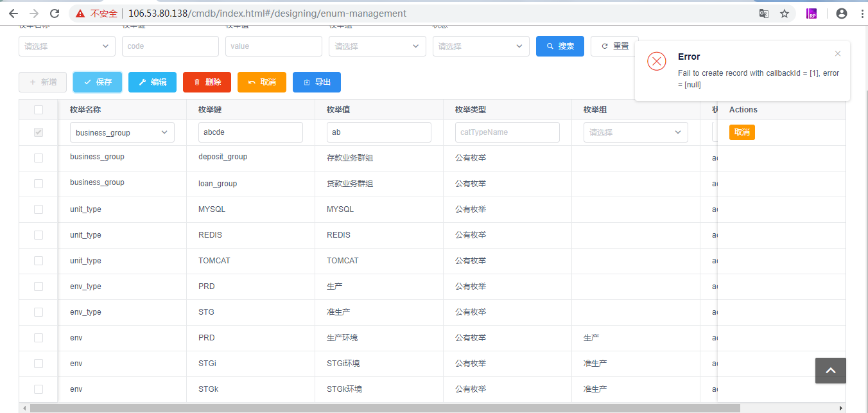868x413 pixels.
Task: Click the STGk环境 cell
Action: click(345, 389)
